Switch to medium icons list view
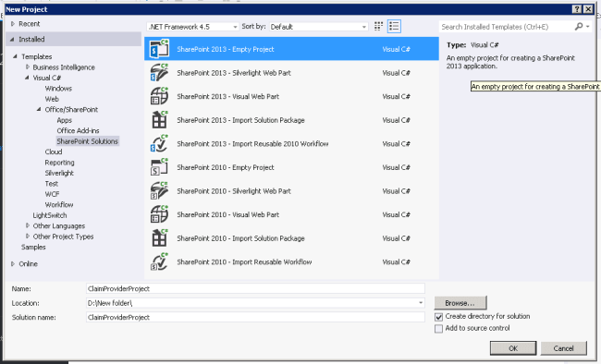 (394, 27)
